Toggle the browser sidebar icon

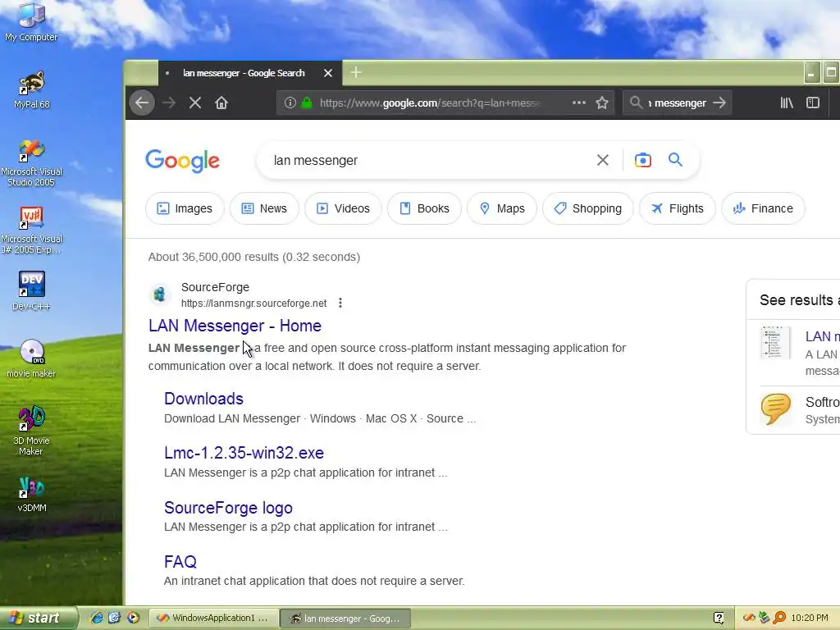pyautogui.click(x=813, y=103)
